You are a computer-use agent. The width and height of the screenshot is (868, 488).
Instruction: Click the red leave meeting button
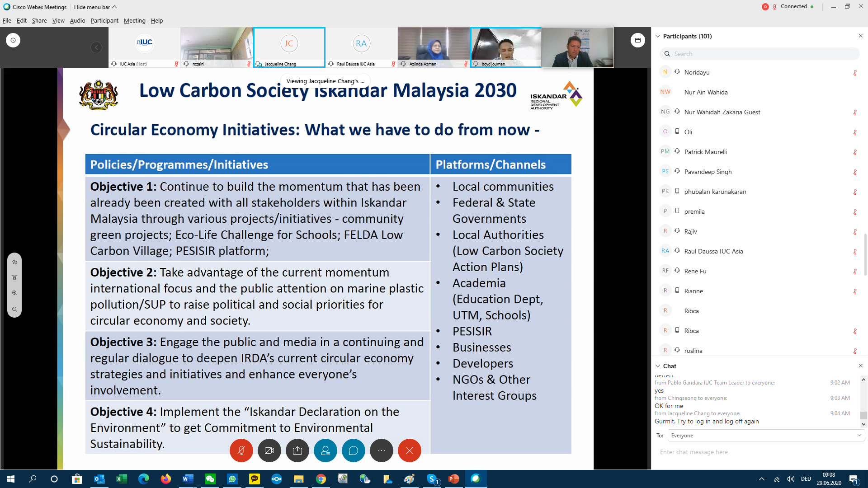(x=410, y=450)
